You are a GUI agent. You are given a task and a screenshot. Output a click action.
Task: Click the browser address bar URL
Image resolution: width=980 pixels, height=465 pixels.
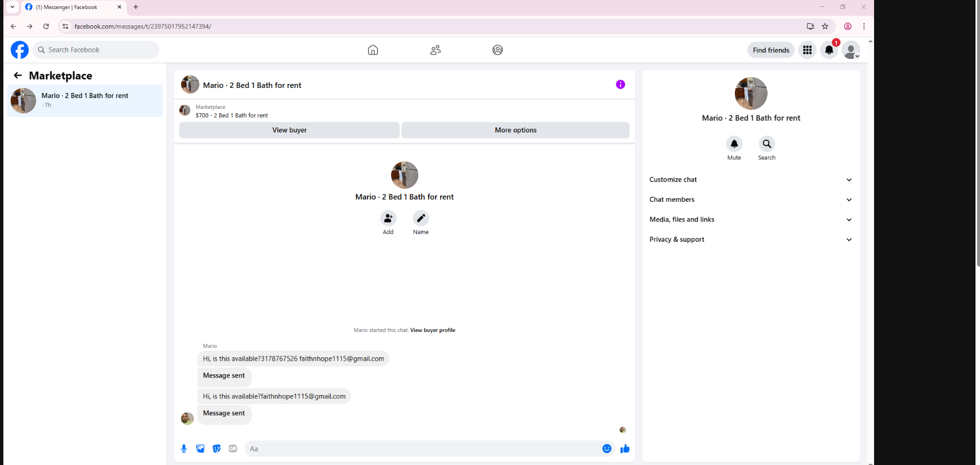point(143,26)
